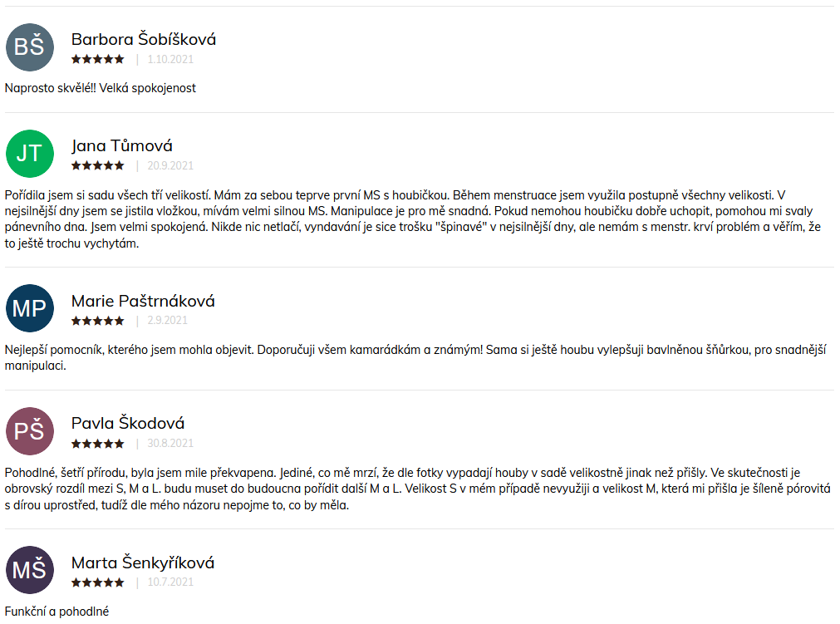
Task: Click the PŠ avatar circle
Action: [30, 431]
